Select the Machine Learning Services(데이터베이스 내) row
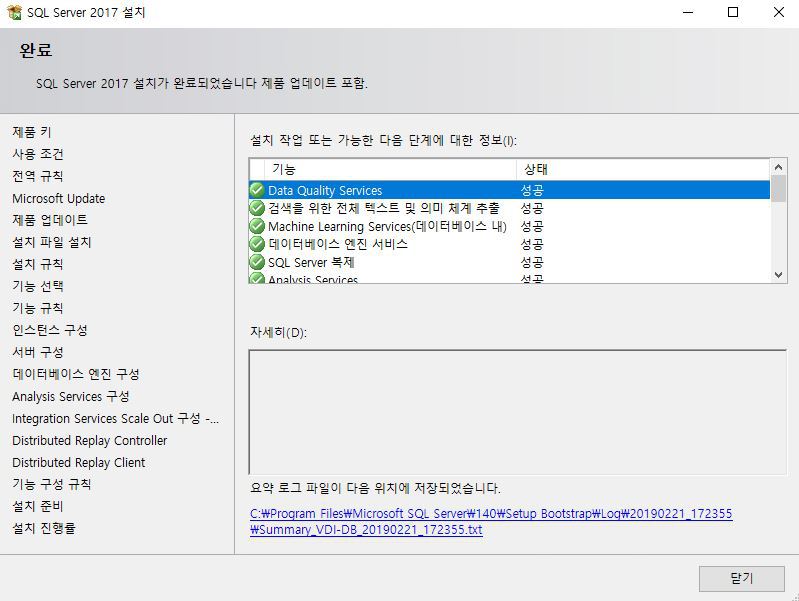This screenshot has height=601, width=799. [510, 226]
